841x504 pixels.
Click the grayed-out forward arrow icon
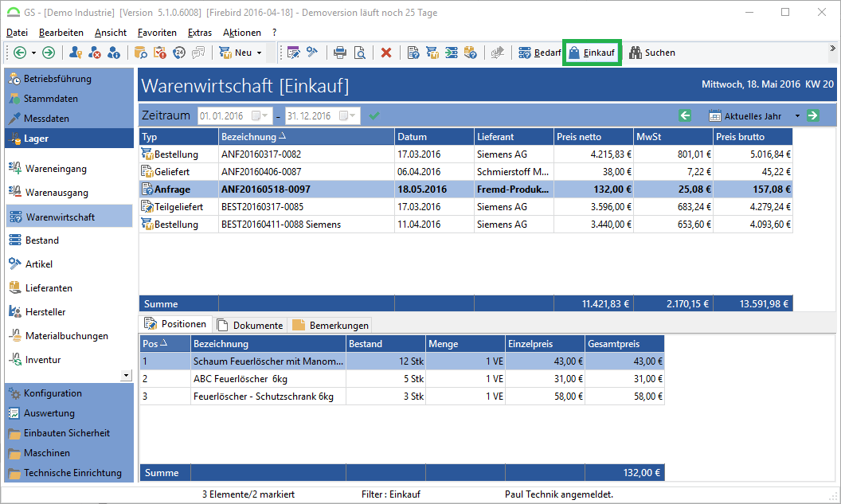498,53
